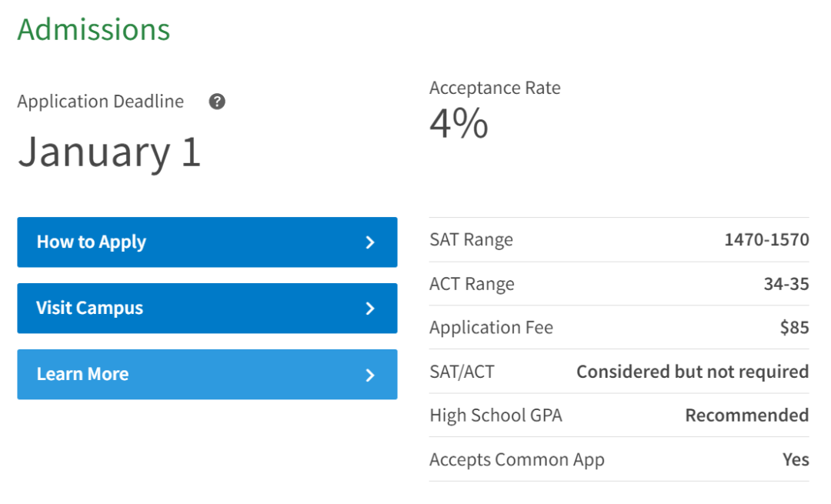831x504 pixels.
Task: Click the arrow on How to Apply
Action: click(x=370, y=242)
